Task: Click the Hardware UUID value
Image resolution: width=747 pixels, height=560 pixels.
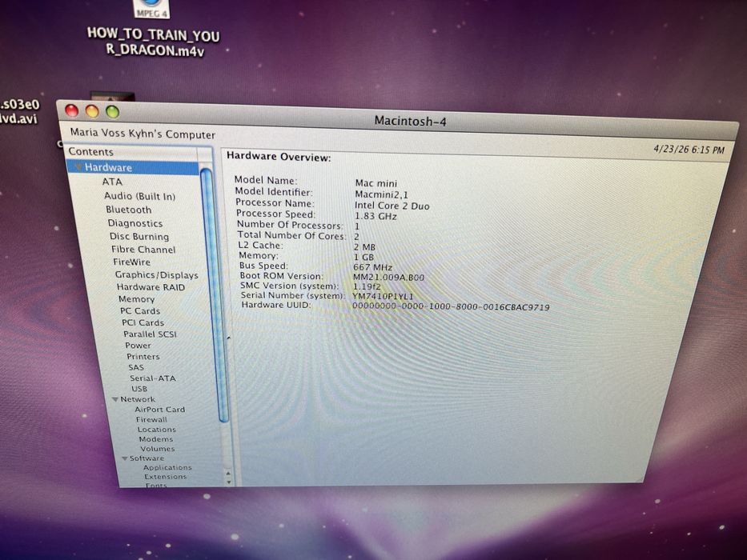Action: pos(451,306)
